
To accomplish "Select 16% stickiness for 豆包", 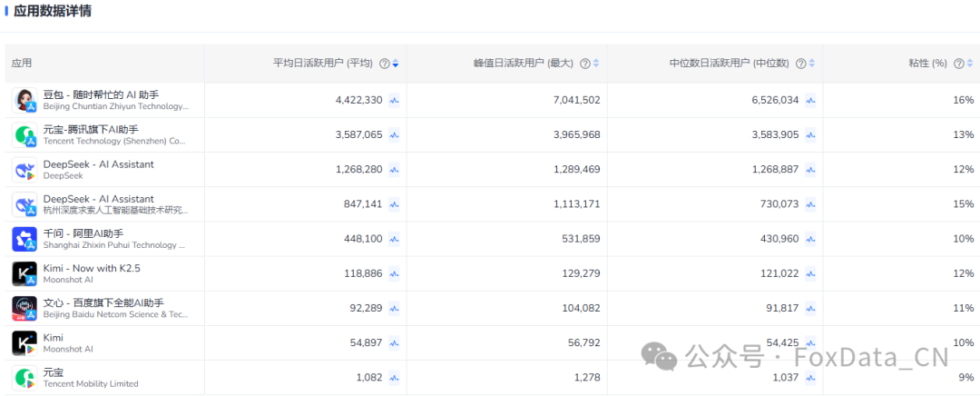I will tap(963, 100).
